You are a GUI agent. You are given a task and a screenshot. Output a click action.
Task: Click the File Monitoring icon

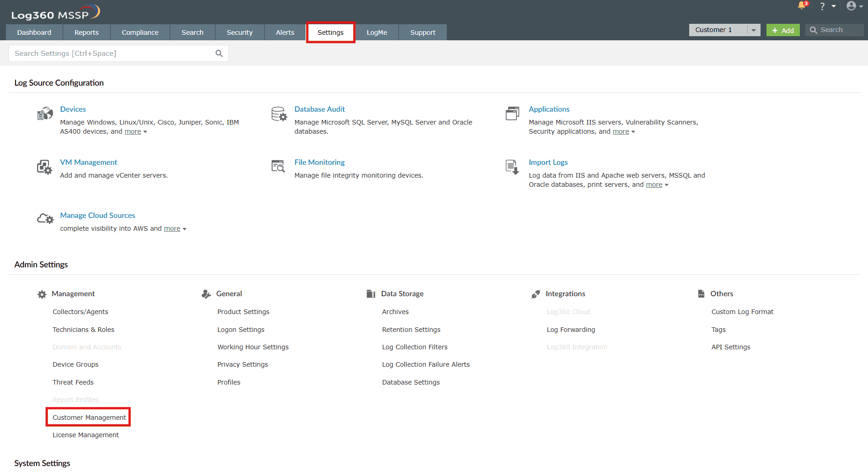tap(278, 166)
